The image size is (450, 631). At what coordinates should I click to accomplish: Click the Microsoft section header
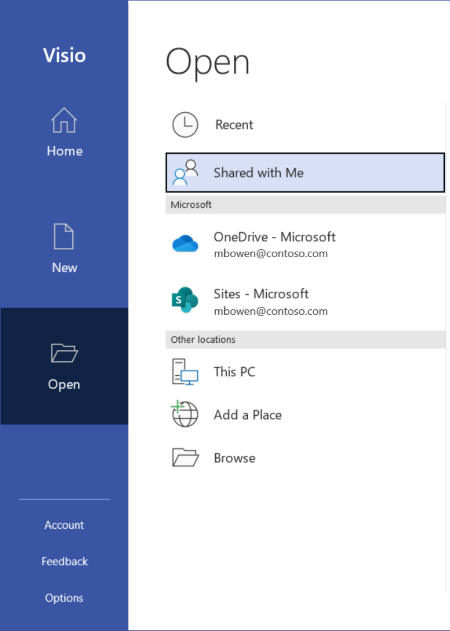point(306,204)
